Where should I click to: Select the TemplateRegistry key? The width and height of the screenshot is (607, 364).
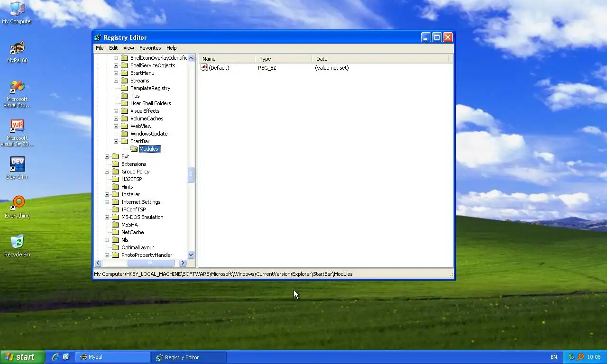coord(150,88)
